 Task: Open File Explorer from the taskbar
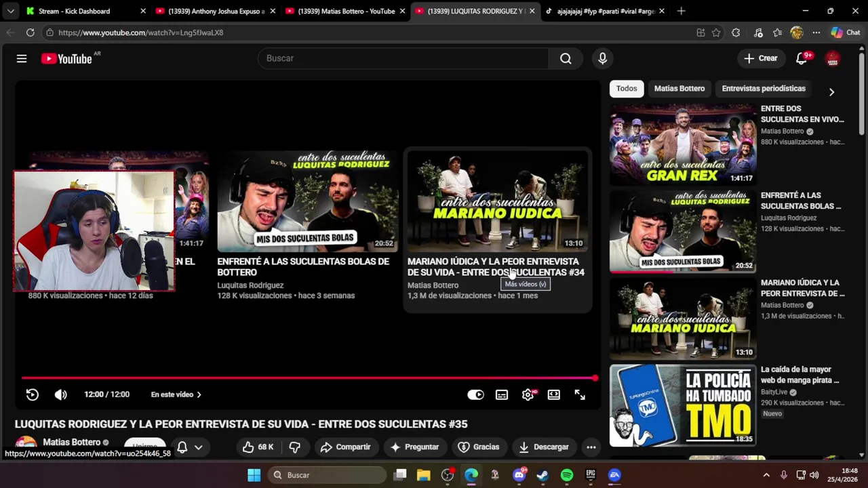point(424,475)
